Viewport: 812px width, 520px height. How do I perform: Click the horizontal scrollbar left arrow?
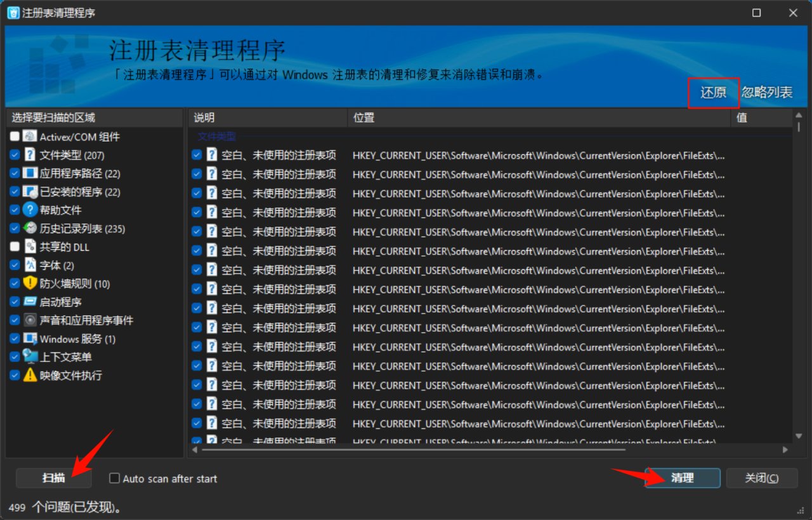tap(195, 450)
